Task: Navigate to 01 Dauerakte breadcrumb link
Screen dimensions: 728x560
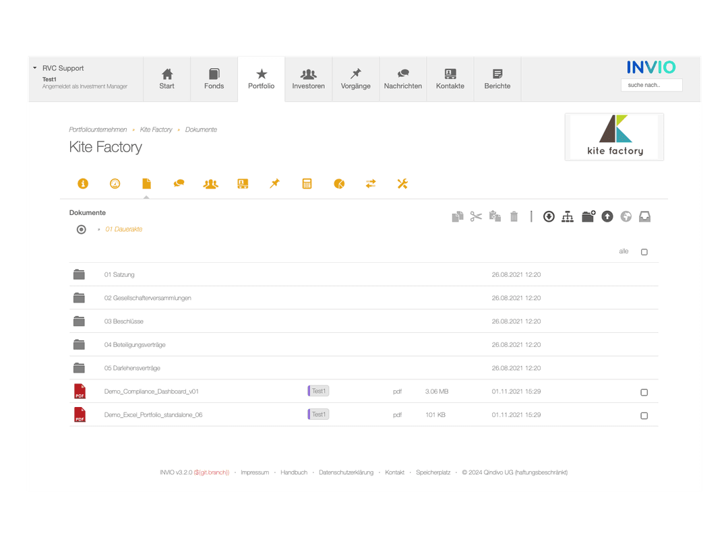Action: [124, 229]
